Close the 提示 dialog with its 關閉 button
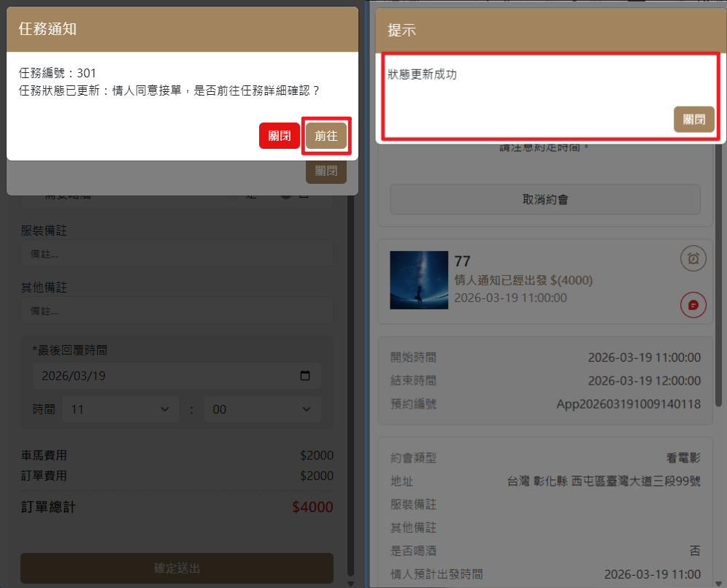Viewport: 727px width, 588px height. (x=693, y=119)
